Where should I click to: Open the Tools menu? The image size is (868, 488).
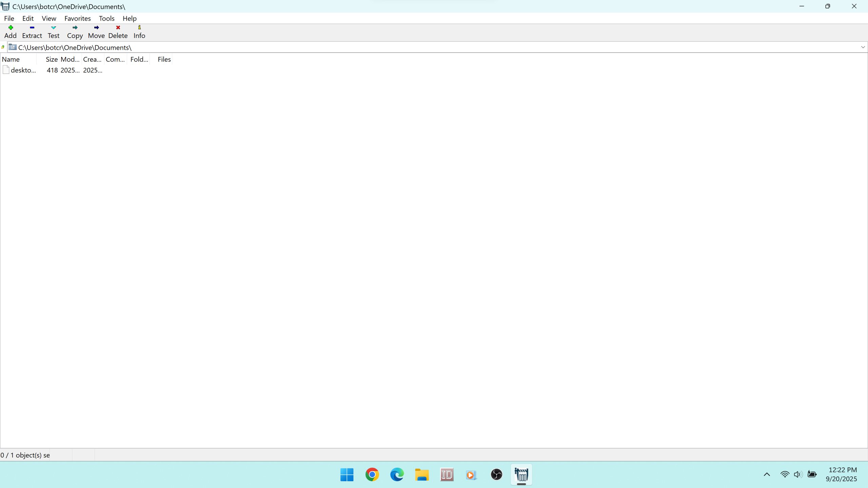[106, 18]
